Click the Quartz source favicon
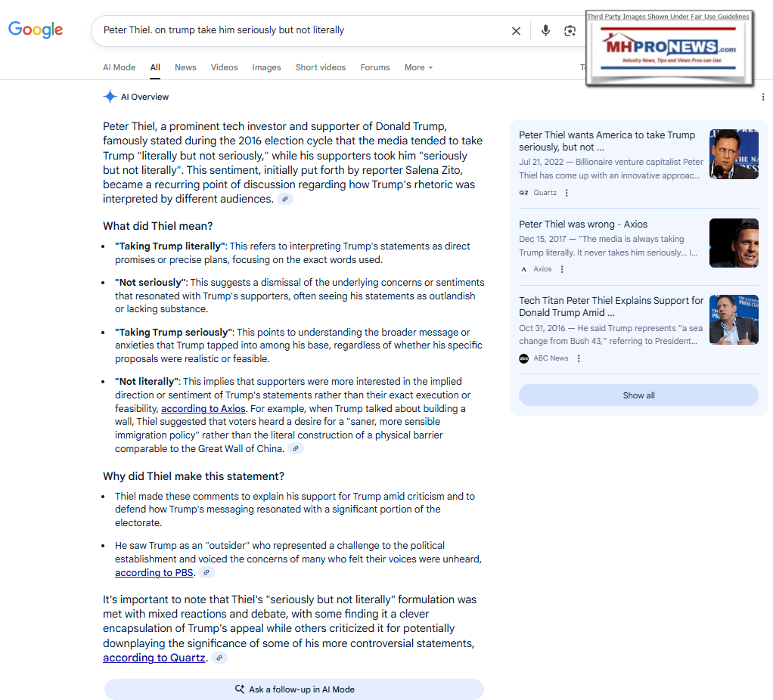The height and width of the screenshot is (700, 773). (523, 193)
